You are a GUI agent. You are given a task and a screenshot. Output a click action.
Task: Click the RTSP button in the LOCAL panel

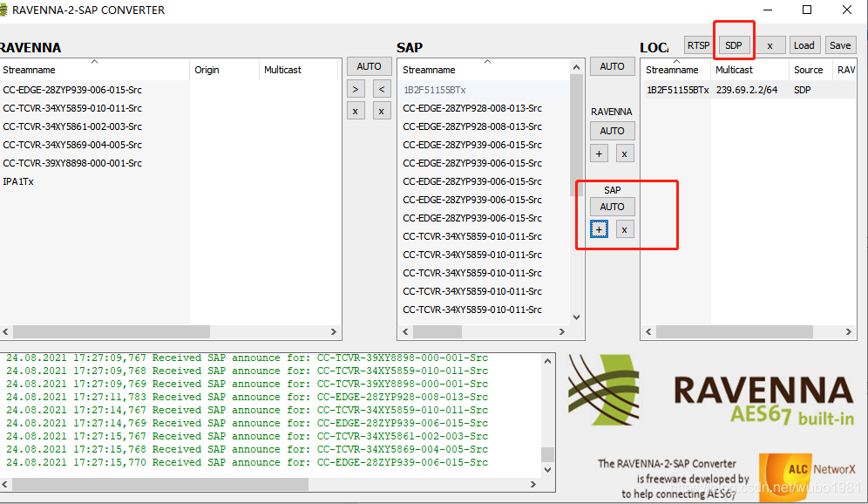click(698, 45)
